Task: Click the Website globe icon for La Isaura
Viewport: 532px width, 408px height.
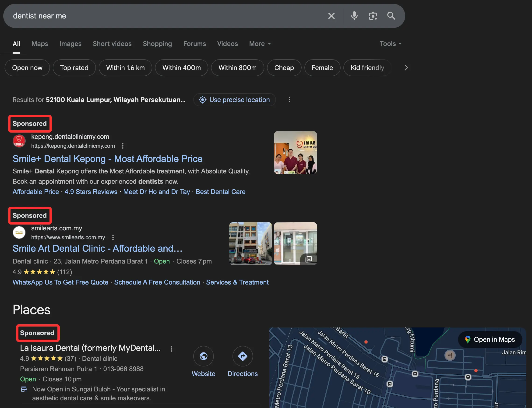Action: (x=203, y=356)
